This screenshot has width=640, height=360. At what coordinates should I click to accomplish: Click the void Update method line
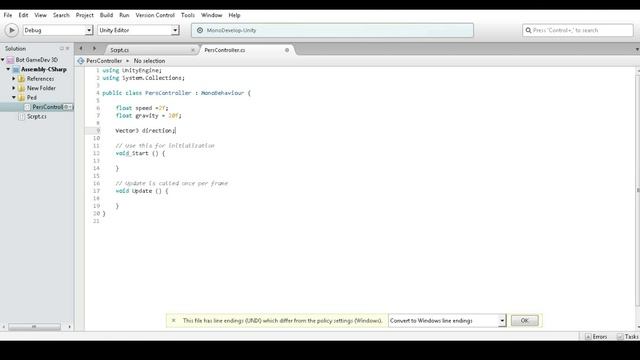(x=142, y=191)
